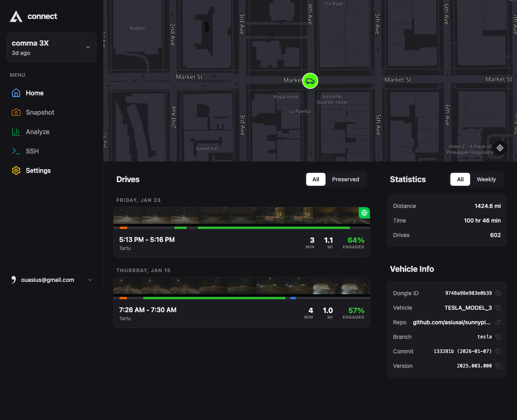The image size is (517, 420).
Task: Open the SSH section
Action: [32, 151]
